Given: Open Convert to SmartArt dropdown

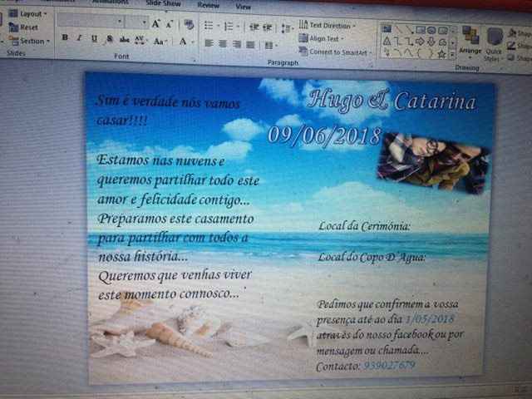Looking at the screenshot, I should pos(336,52).
